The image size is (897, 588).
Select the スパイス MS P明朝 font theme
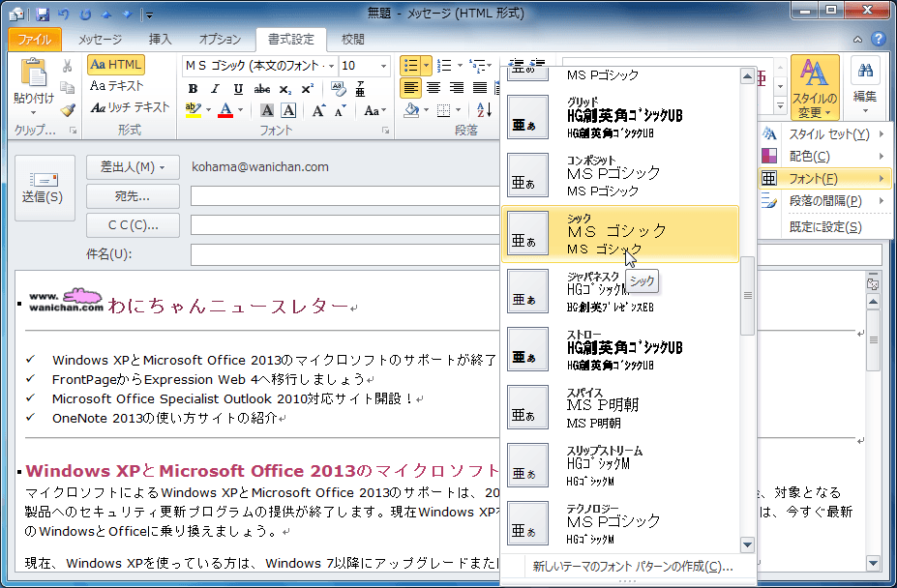click(x=620, y=408)
